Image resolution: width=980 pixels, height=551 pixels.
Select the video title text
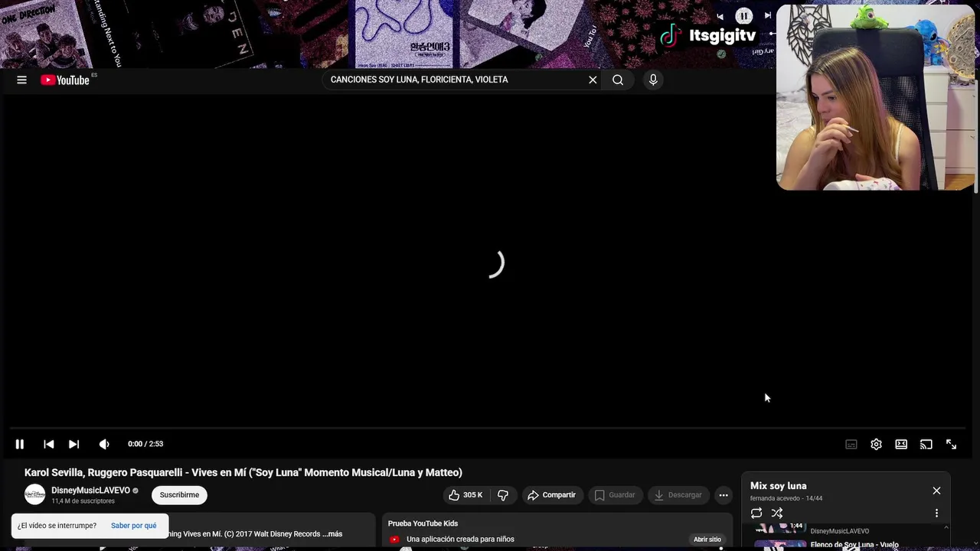tap(243, 473)
